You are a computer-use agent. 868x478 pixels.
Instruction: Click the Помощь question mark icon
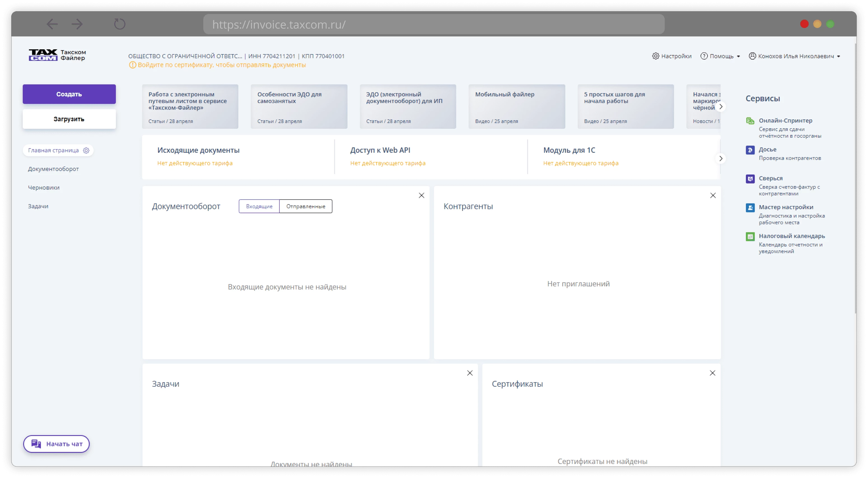[x=704, y=56]
